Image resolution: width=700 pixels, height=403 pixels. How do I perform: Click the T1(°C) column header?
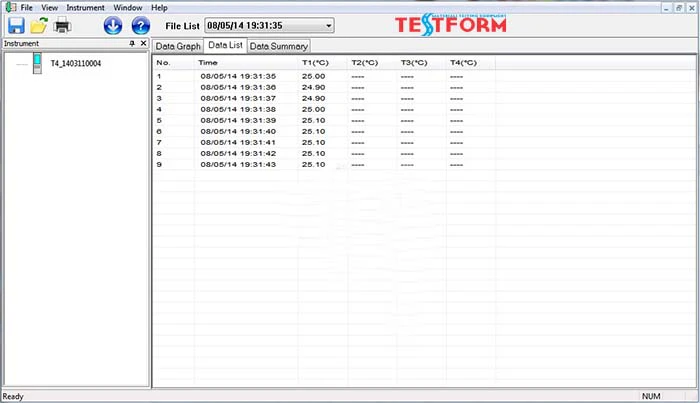(314, 62)
